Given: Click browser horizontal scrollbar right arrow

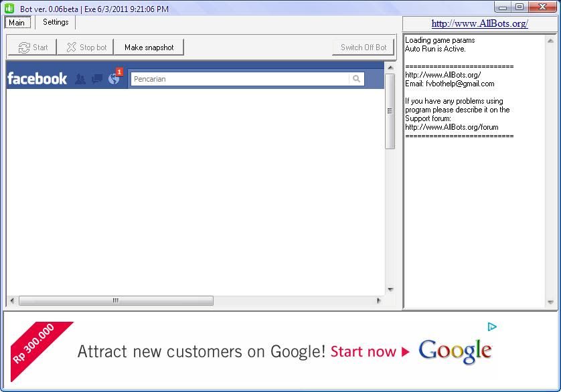Looking at the screenshot, I should [x=379, y=300].
